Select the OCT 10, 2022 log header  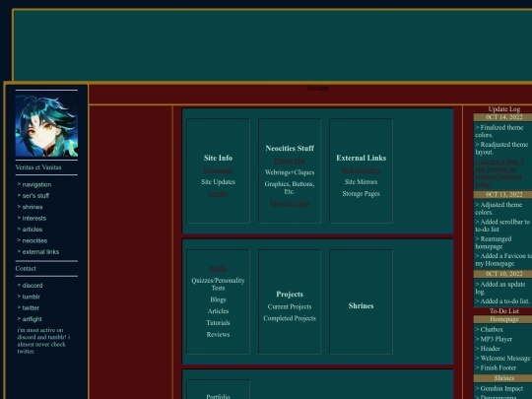coord(502,274)
